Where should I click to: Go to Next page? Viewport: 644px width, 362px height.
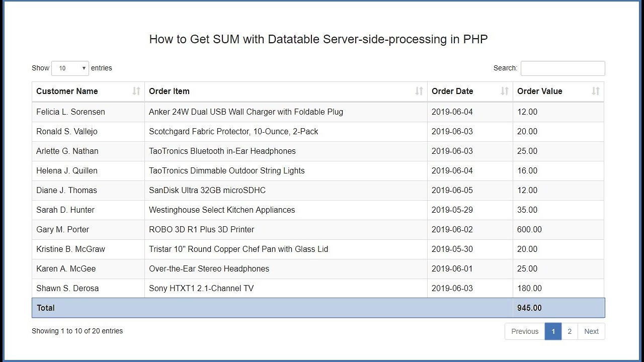tap(591, 331)
